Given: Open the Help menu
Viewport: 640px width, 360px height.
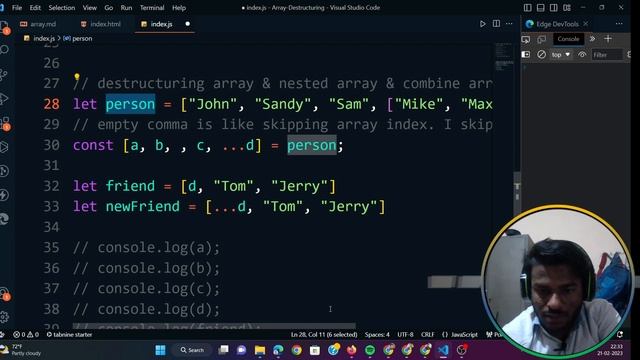Looking at the screenshot, I should [179, 8].
